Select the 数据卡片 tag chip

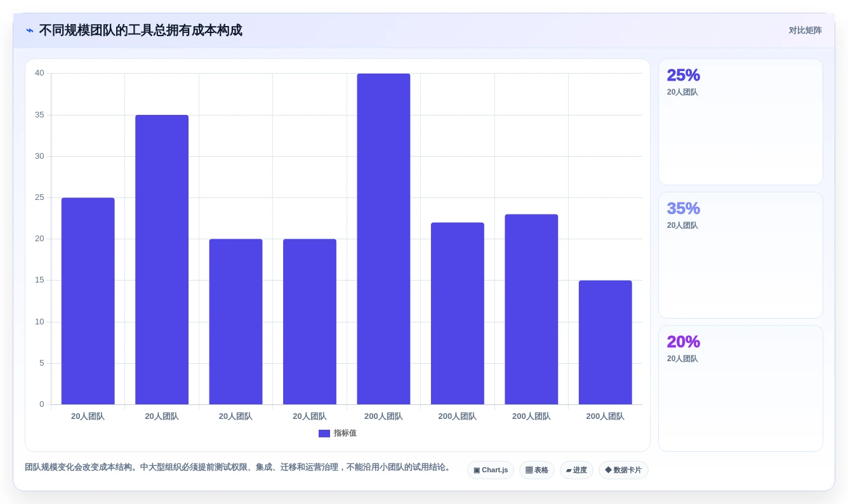click(x=623, y=470)
